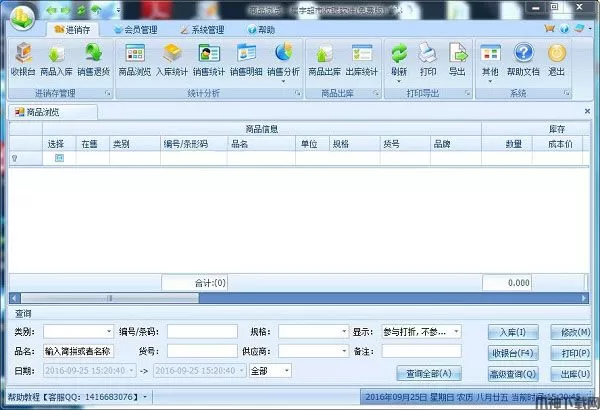Click the 导出 export icon
This screenshot has height=410, width=600.
pos(457,57)
